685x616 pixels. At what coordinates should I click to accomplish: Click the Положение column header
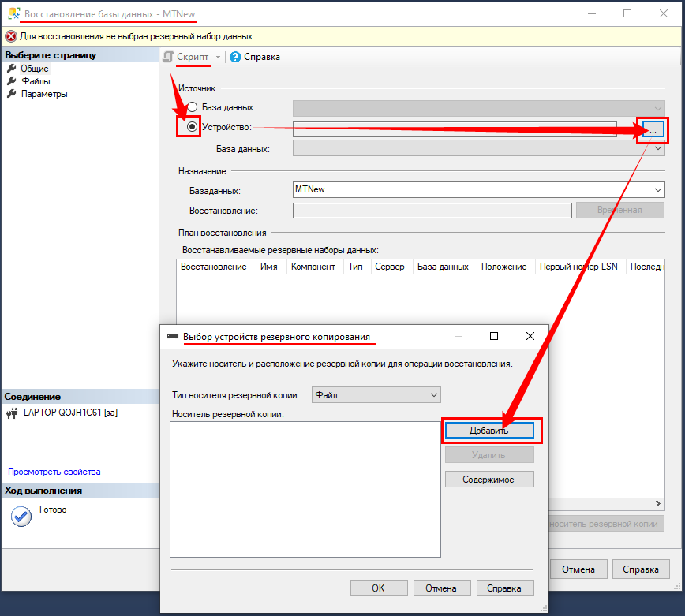503,267
